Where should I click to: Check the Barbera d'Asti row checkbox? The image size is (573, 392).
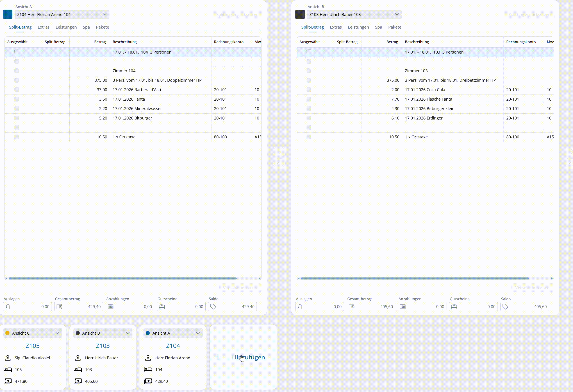17,90
